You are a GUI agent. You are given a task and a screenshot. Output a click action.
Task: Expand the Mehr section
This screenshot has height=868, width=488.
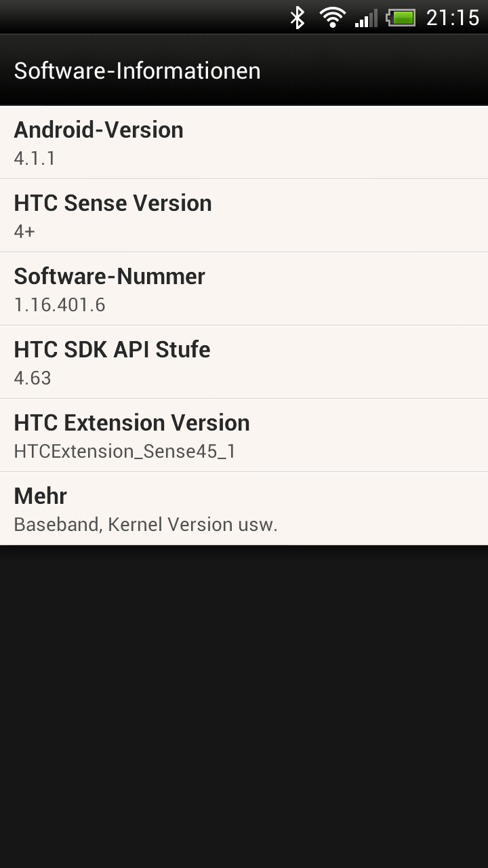click(x=244, y=509)
